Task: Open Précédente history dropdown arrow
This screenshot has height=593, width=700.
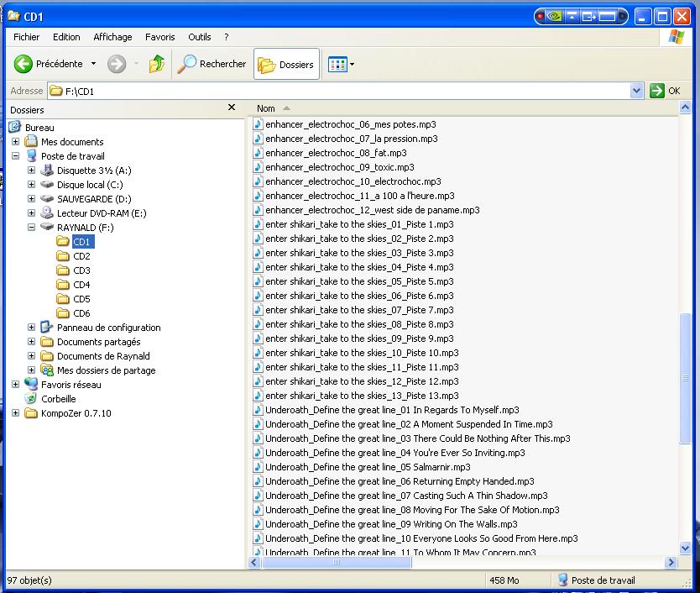Action: tap(93, 64)
